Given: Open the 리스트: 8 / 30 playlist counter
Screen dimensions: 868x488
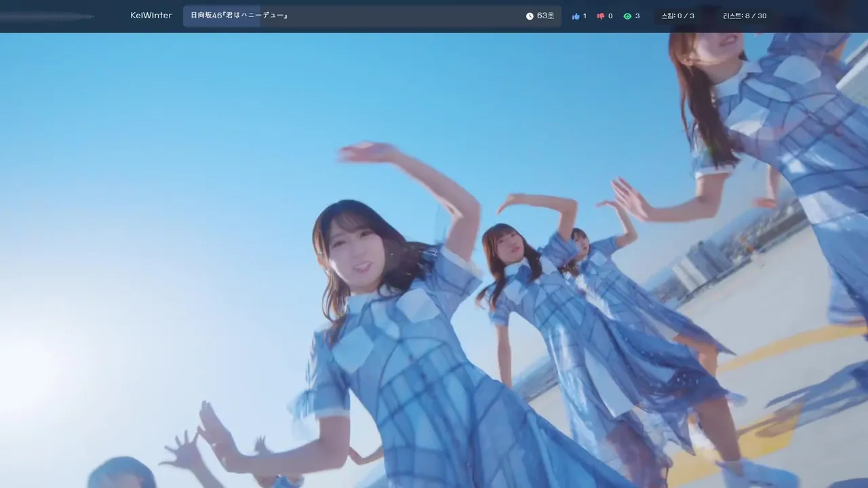Looking at the screenshot, I should click(745, 16).
